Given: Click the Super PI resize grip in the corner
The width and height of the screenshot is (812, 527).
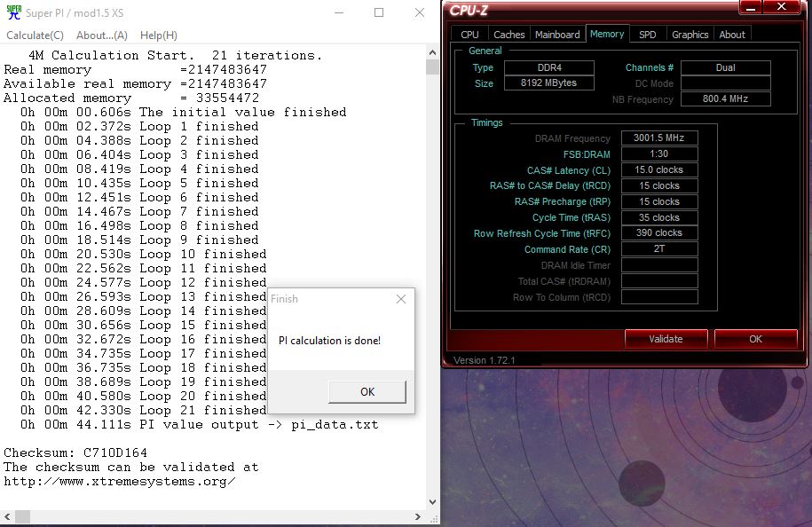Looking at the screenshot, I should (x=434, y=517).
